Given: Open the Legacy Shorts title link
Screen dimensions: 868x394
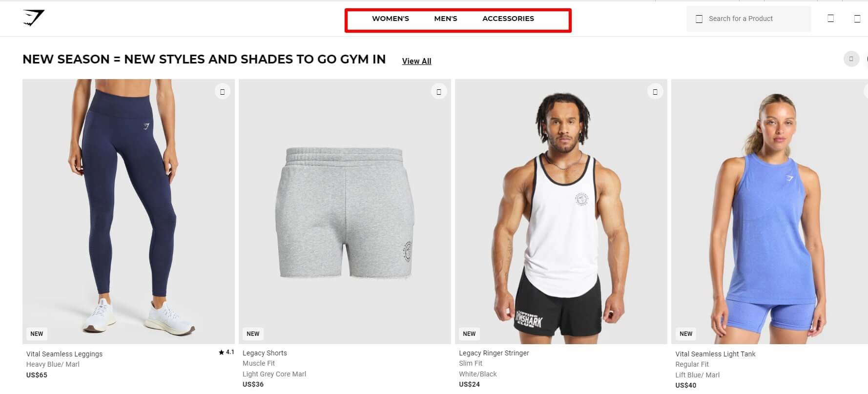Looking at the screenshot, I should click(265, 353).
